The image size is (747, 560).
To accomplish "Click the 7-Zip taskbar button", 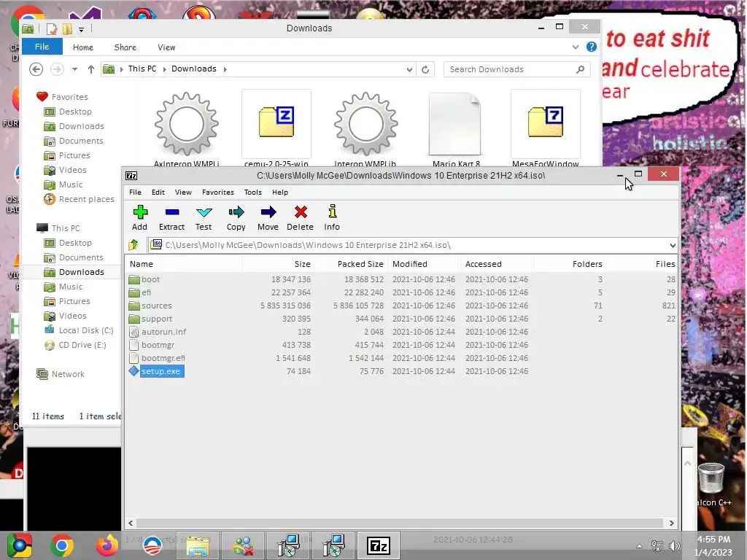I will 379,545.
